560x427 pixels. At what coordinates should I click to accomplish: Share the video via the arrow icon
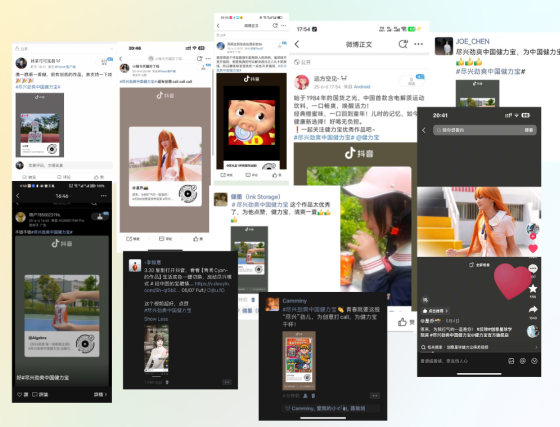[x=533, y=309]
